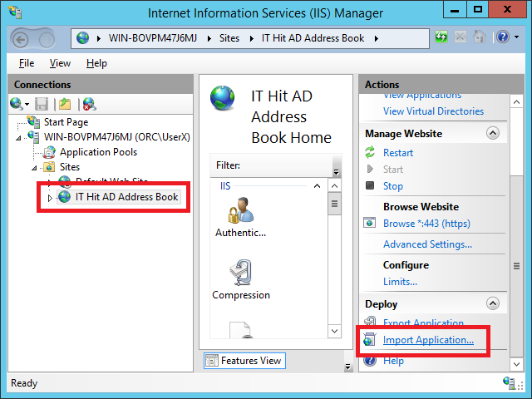Screen dimensions: 532x399
Task: Click the Stop website link
Action: point(393,186)
